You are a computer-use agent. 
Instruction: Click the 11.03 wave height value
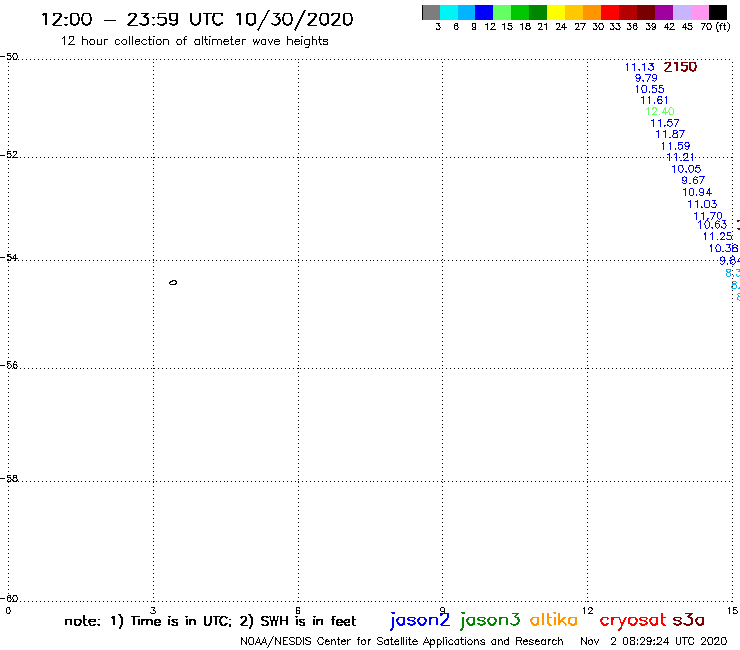[702, 204]
